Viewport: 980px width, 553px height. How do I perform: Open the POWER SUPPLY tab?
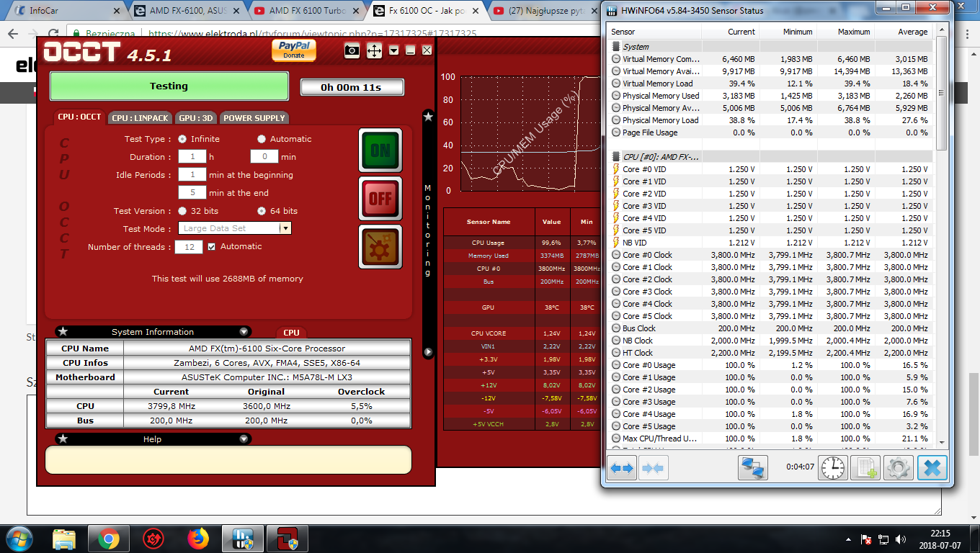pos(254,117)
